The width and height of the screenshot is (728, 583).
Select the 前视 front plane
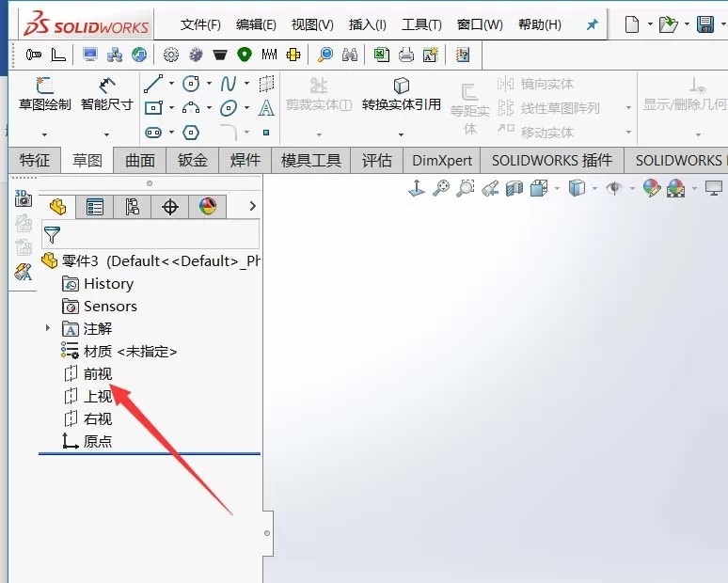click(x=88, y=373)
